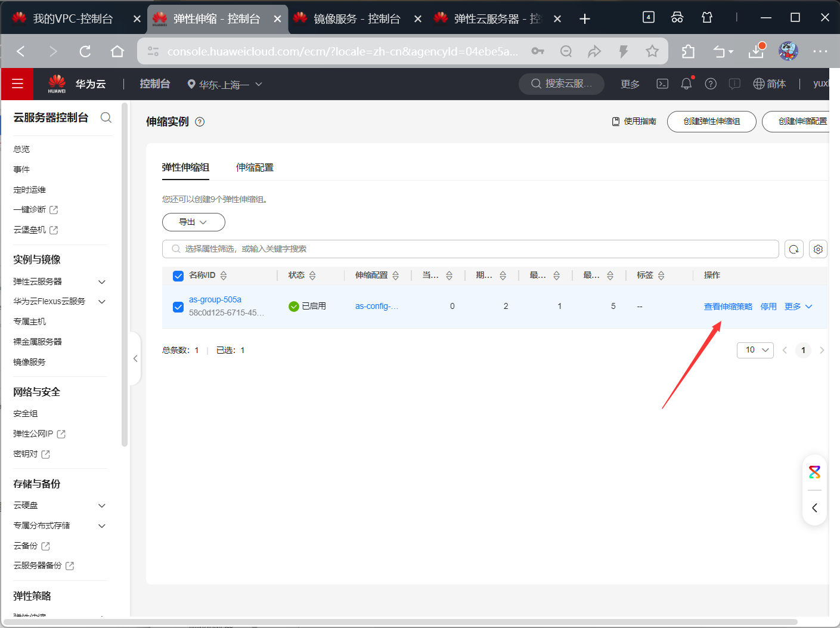
Task: Click the help icon beside 伸缩实例 title
Action: (x=200, y=122)
